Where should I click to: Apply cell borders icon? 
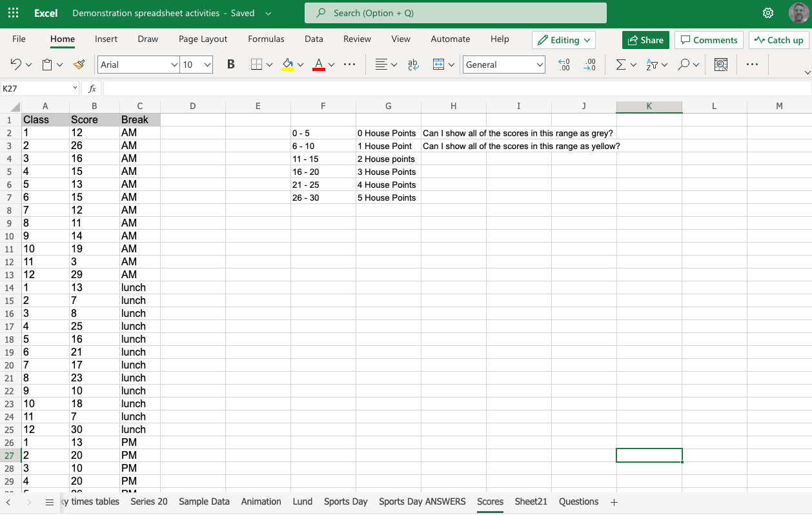(x=257, y=65)
